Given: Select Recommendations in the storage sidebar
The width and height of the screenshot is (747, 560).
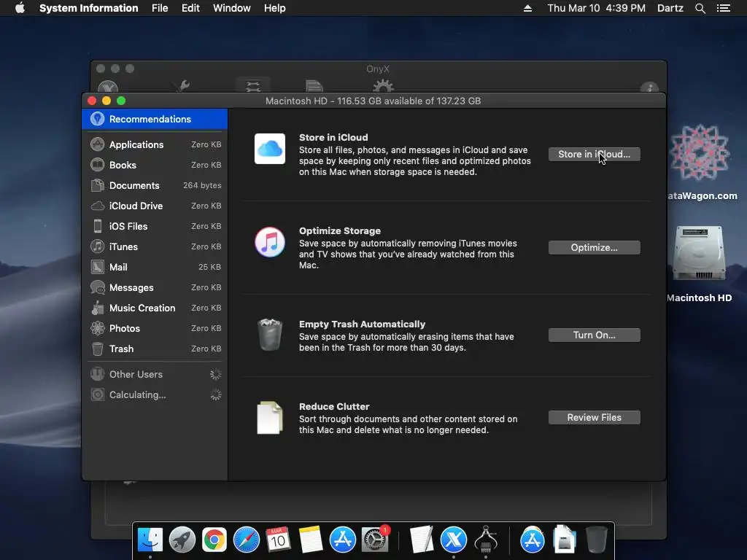Looking at the screenshot, I should point(155,119).
